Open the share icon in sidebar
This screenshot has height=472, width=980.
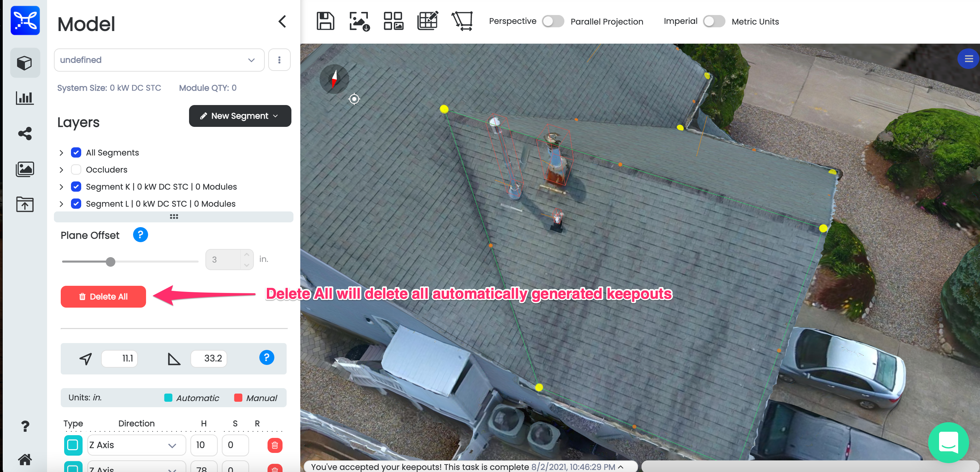[x=25, y=133]
